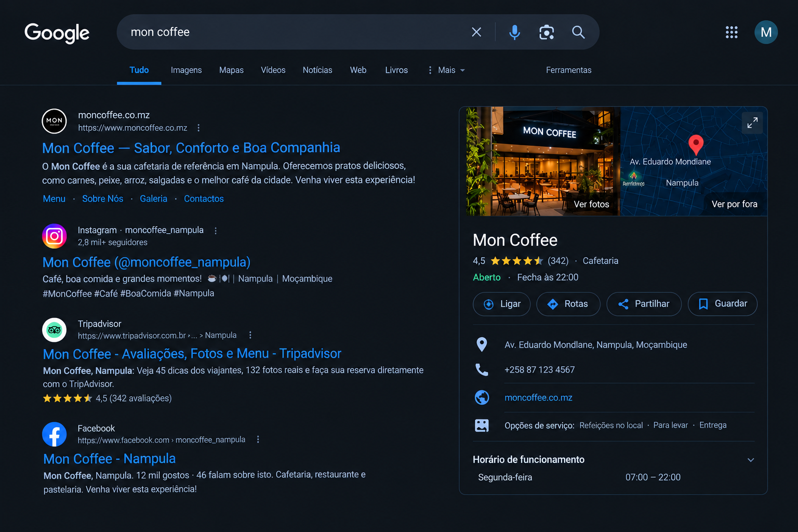
Task: Open Mon Coffee - Nampula Facebook result
Action: [110, 459]
